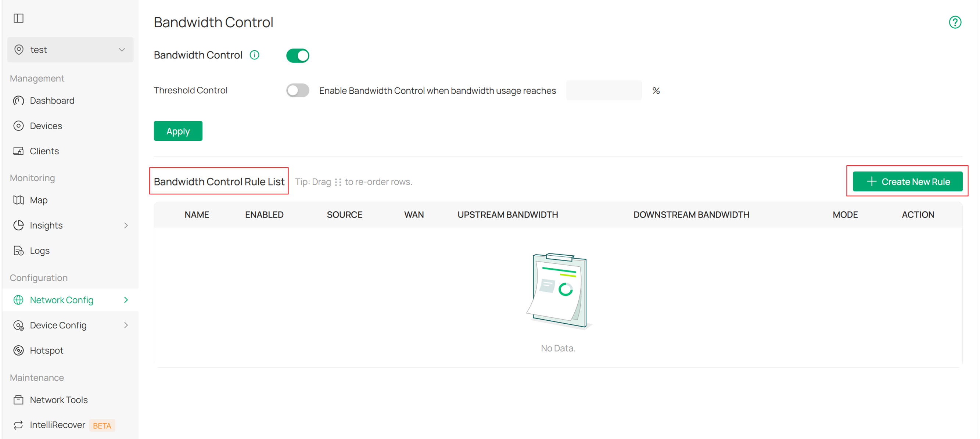Open the Clients panel
The image size is (980, 439).
[44, 151]
